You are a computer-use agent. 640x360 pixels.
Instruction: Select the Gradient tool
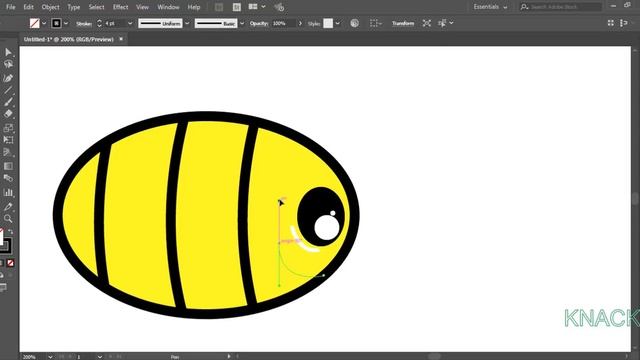(8, 166)
